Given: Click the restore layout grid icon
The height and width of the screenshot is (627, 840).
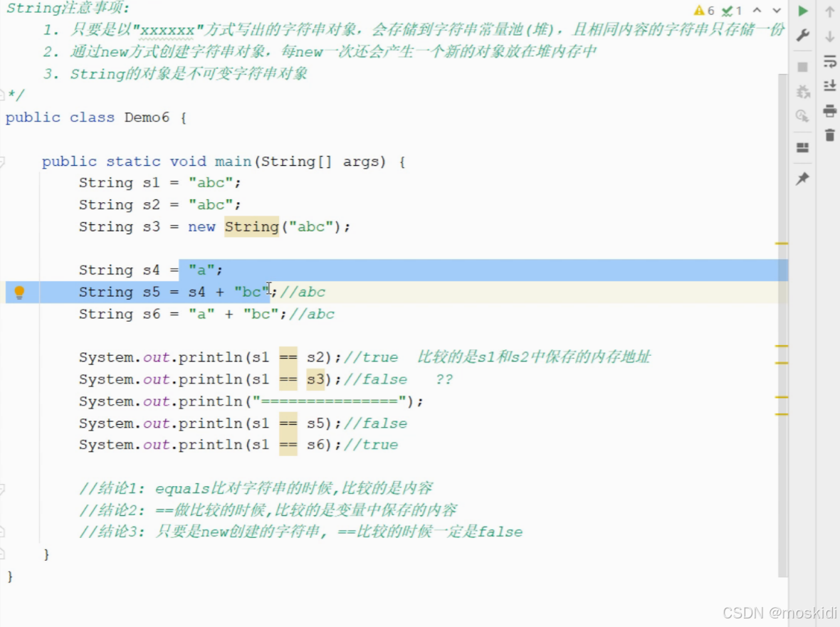Looking at the screenshot, I should click(803, 147).
